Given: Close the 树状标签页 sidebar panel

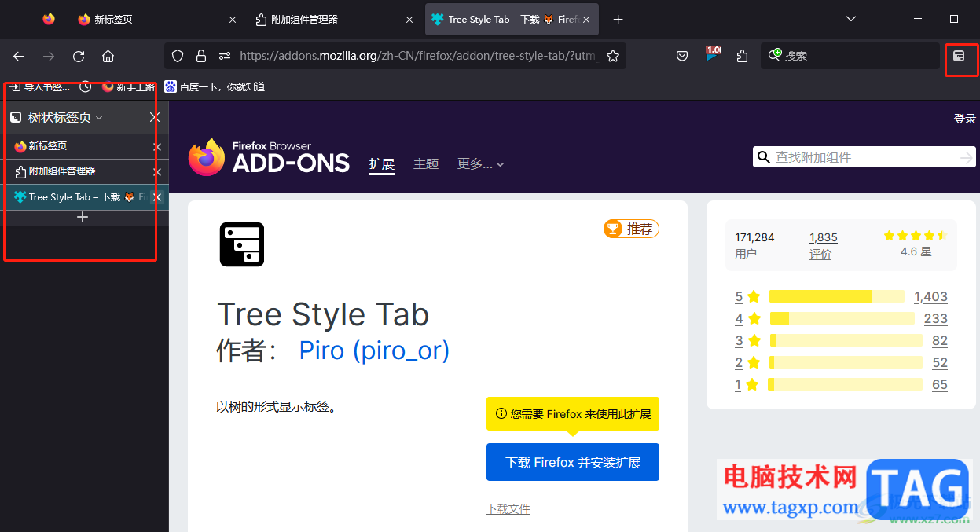Looking at the screenshot, I should 155,117.
